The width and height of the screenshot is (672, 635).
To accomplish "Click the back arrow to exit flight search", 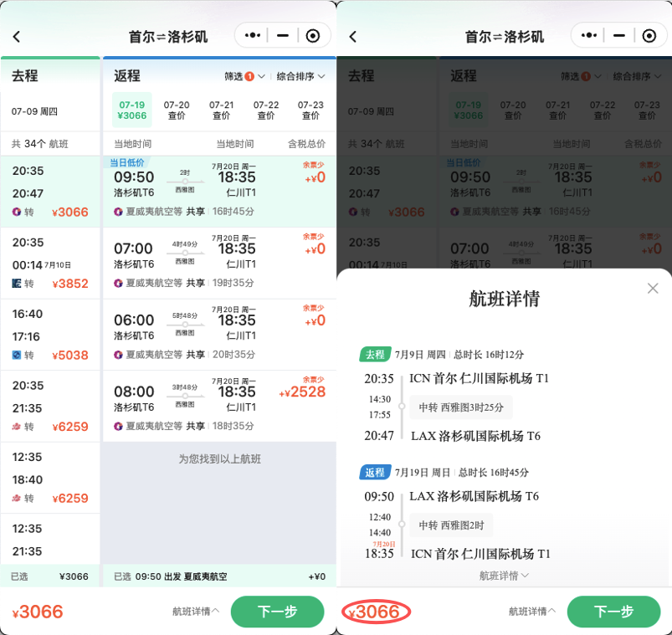I will pos(18,36).
